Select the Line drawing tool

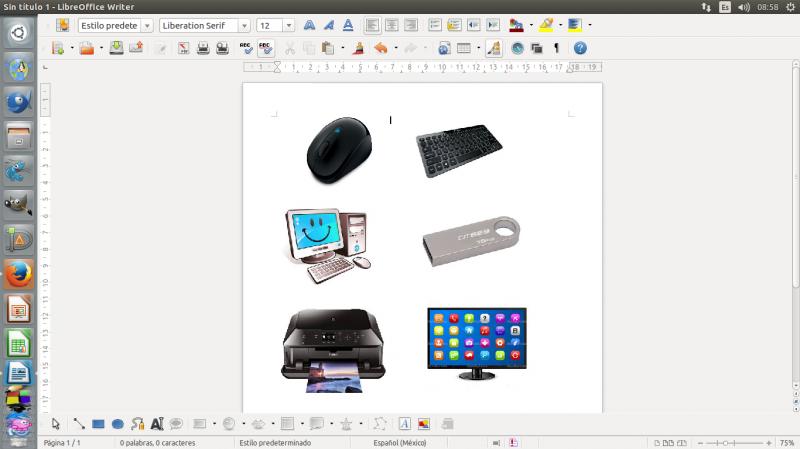pos(78,424)
